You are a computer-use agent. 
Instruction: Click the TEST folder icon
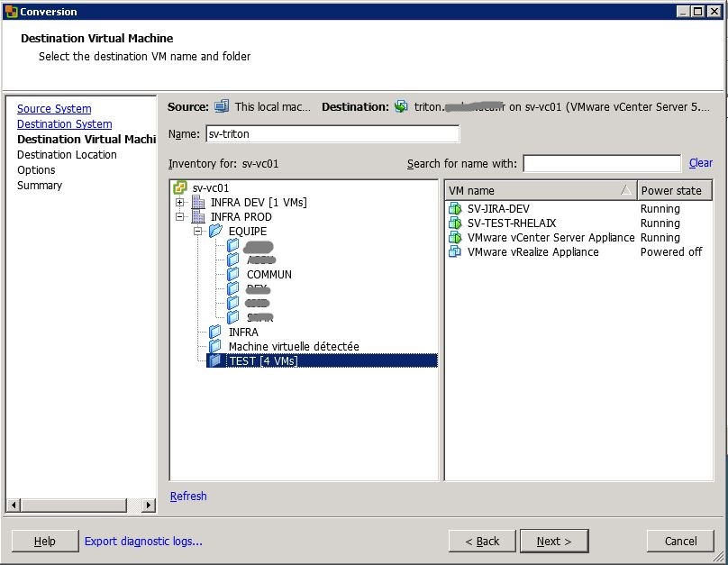pos(215,360)
